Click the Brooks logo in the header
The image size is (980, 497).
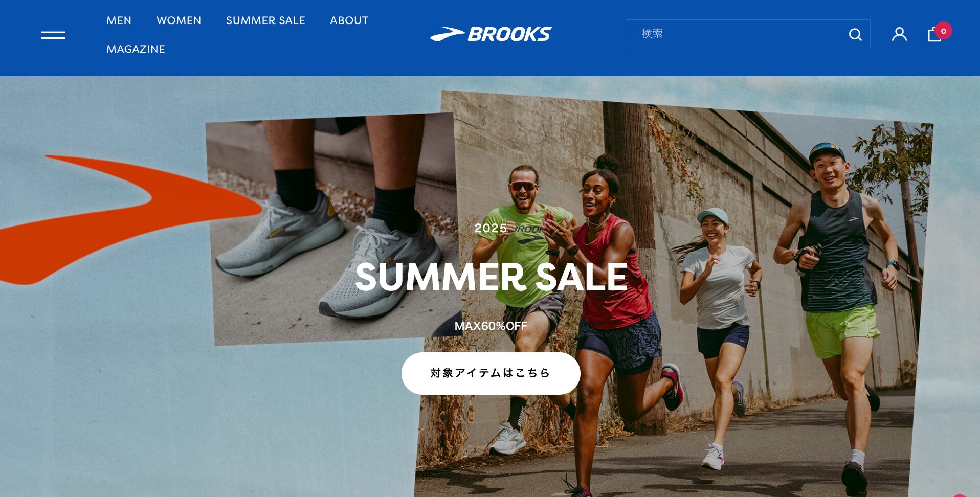[491, 34]
